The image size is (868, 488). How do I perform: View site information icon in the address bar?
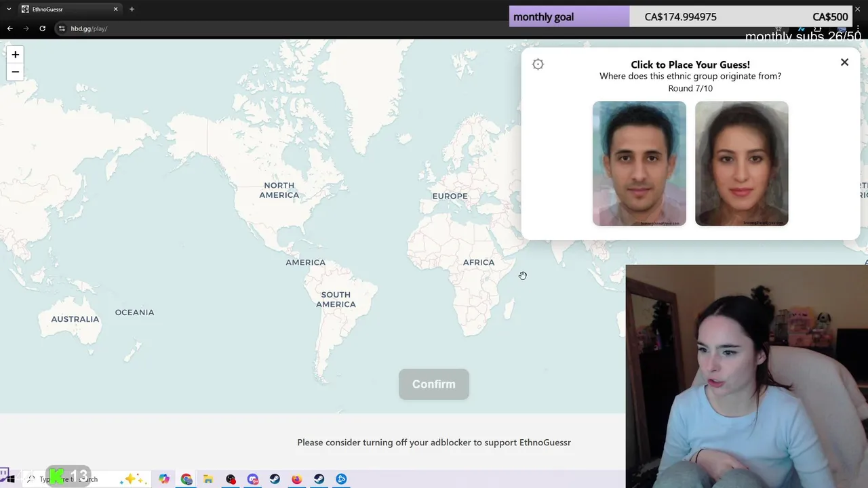(x=62, y=28)
